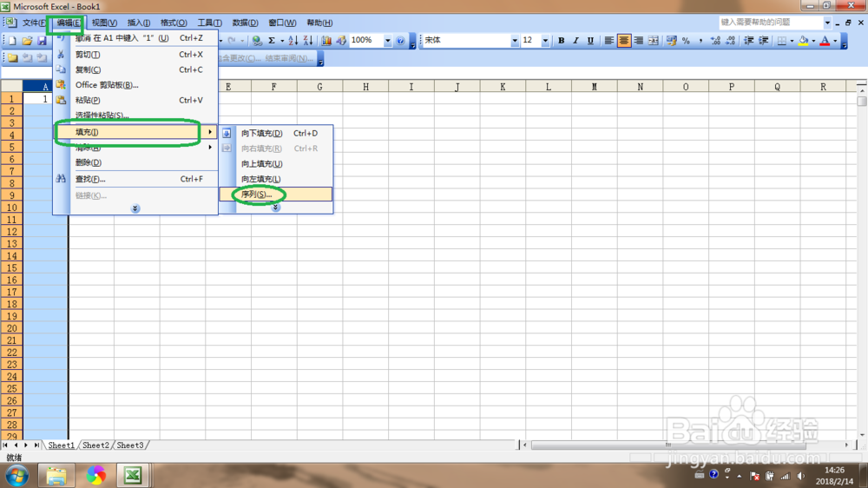The image size is (868, 488).
Task: Select Delete in Edit menu
Action: point(135,162)
